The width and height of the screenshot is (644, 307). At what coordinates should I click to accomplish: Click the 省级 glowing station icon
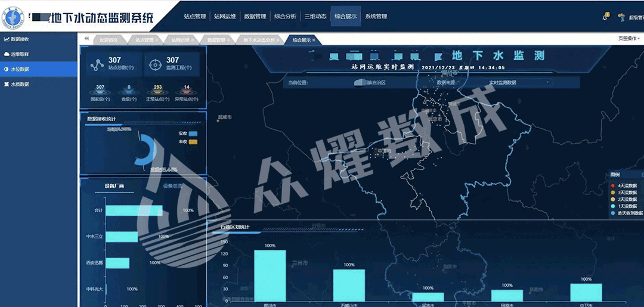129,92
